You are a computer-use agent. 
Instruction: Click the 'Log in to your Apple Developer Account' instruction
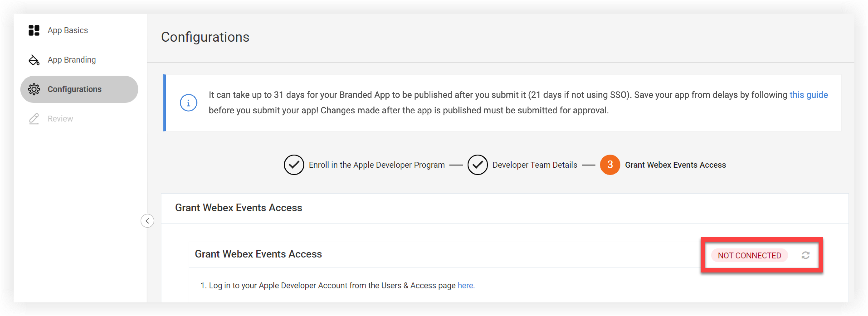pos(337,286)
